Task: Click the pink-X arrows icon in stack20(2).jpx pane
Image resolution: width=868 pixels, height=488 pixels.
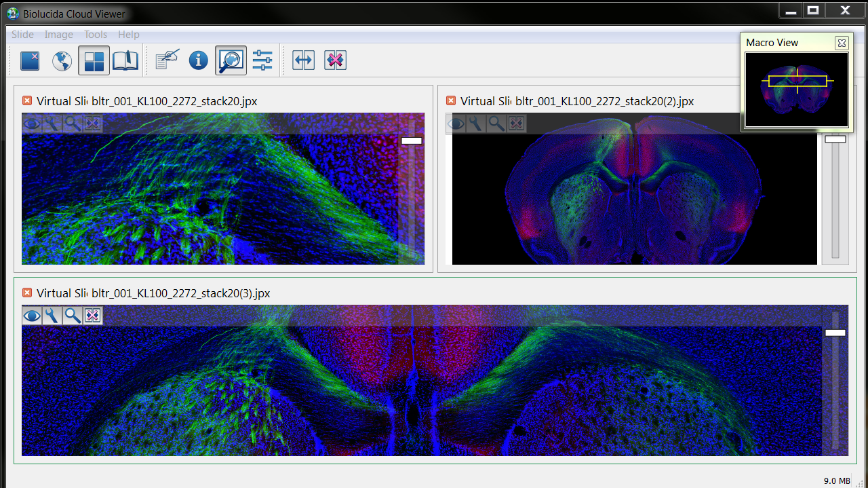Action: pyautogui.click(x=517, y=124)
